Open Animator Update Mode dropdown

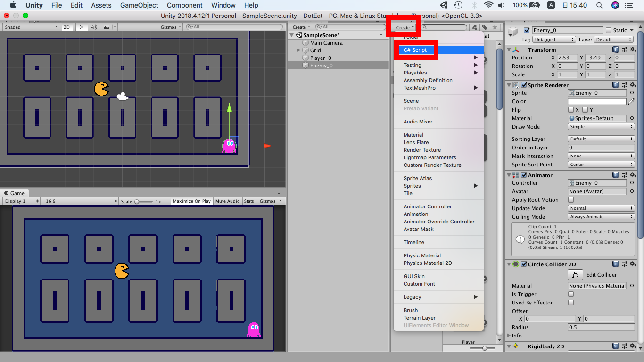[x=601, y=208]
